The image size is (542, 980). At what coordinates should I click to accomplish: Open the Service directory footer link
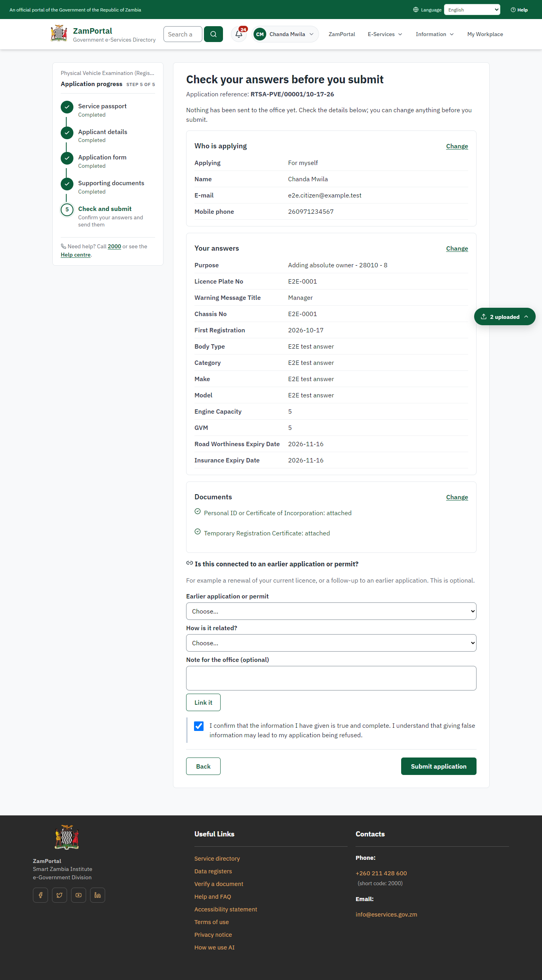coord(217,858)
